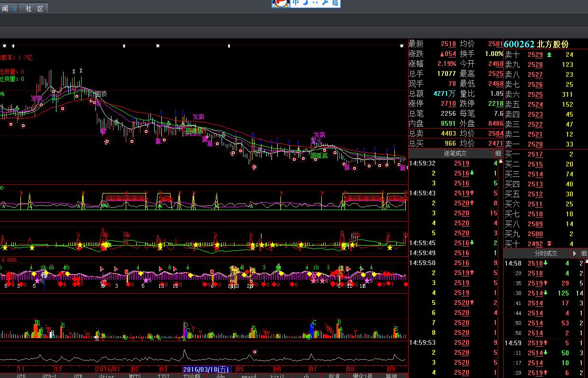
Task: Click the play arrow next to 分时成交
Action: point(575,253)
